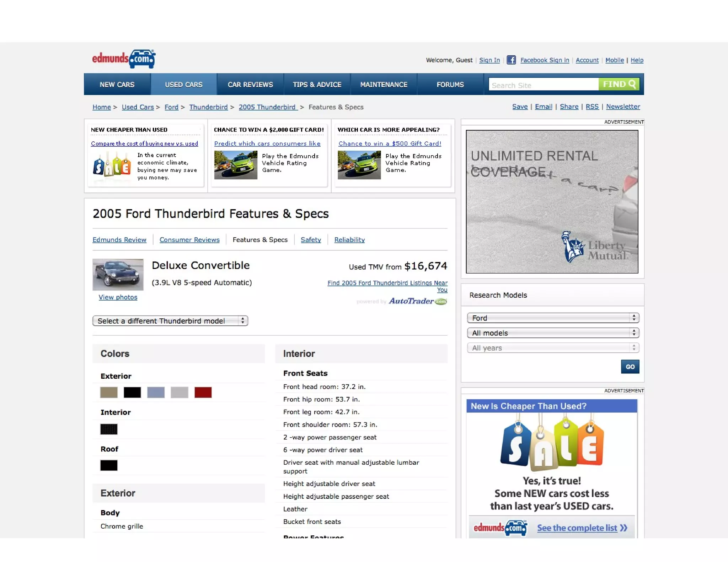Expand the All models dropdown

[553, 333]
